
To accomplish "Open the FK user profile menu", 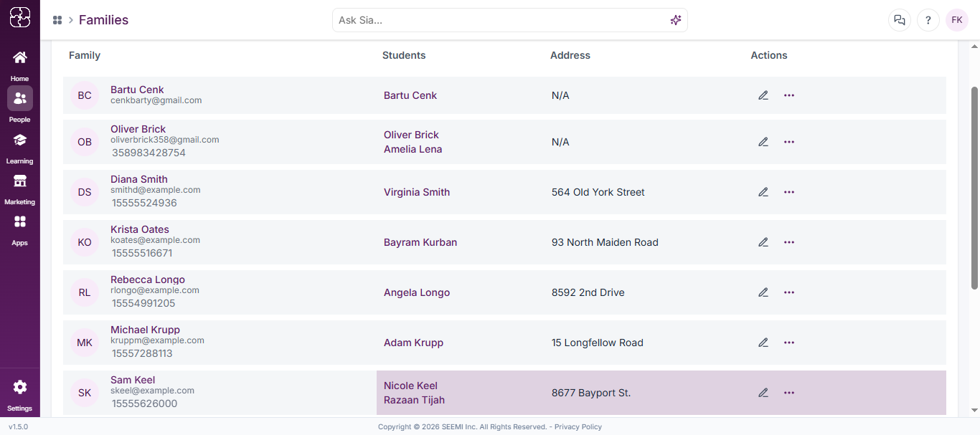I will pos(957,20).
